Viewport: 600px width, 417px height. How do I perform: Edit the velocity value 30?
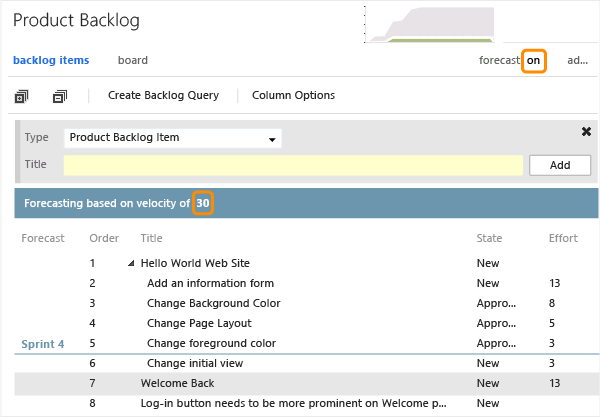(x=203, y=203)
